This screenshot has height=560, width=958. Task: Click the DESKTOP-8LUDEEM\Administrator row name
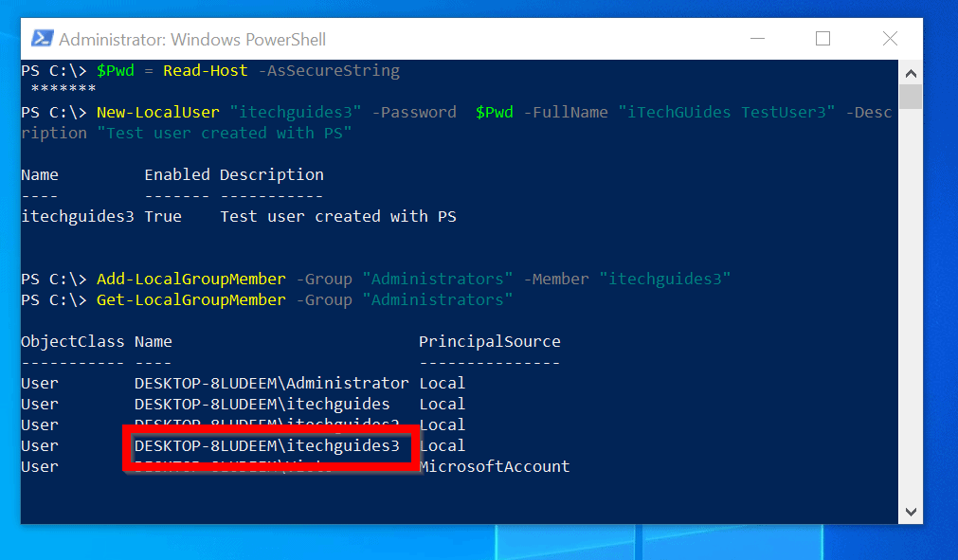pos(271,383)
